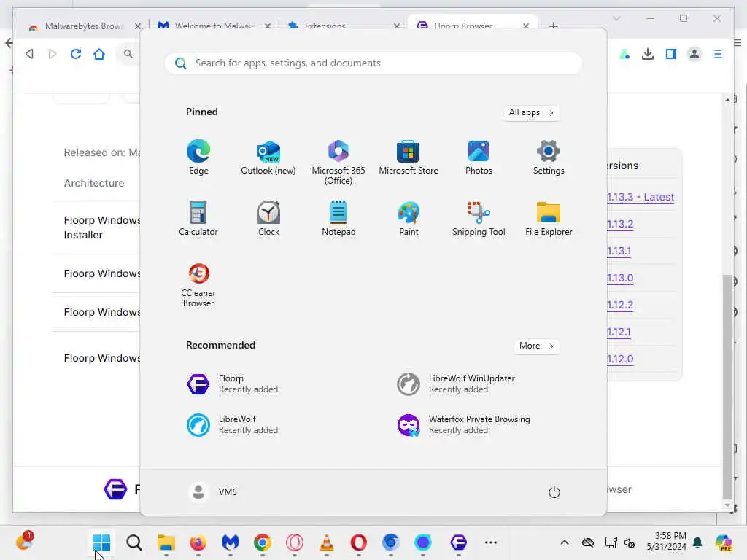This screenshot has height=560, width=747.
Task: Open Malwarebytes browser from taskbar
Action: [230, 542]
